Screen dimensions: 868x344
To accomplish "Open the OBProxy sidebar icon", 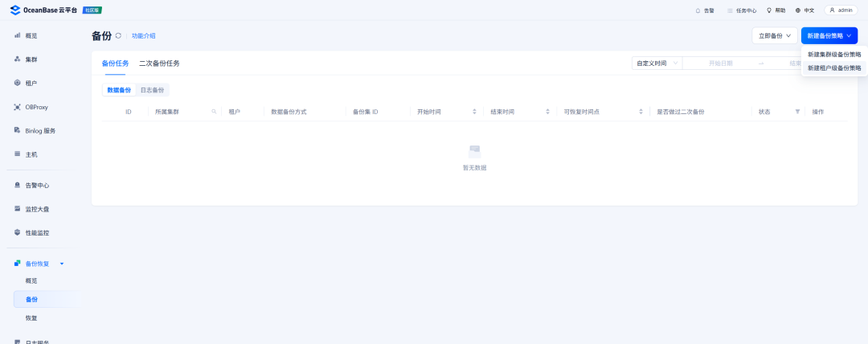I will [x=17, y=106].
